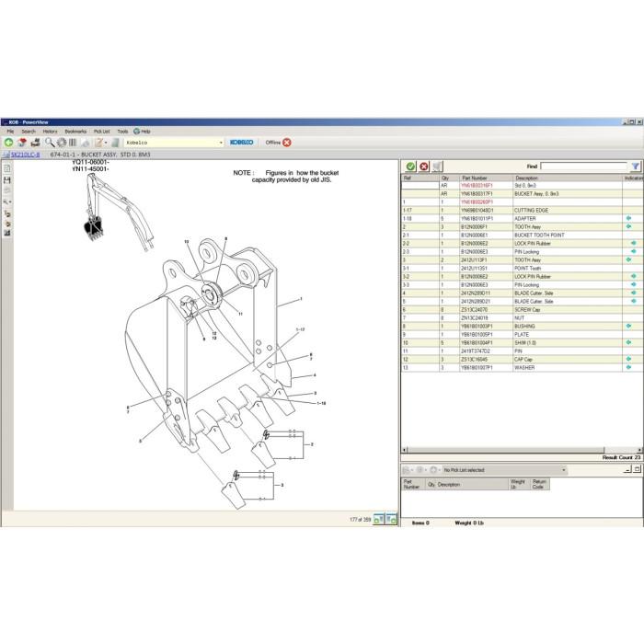This screenshot has height=644, width=644.
Task: Open the Search menu
Action: tap(29, 132)
